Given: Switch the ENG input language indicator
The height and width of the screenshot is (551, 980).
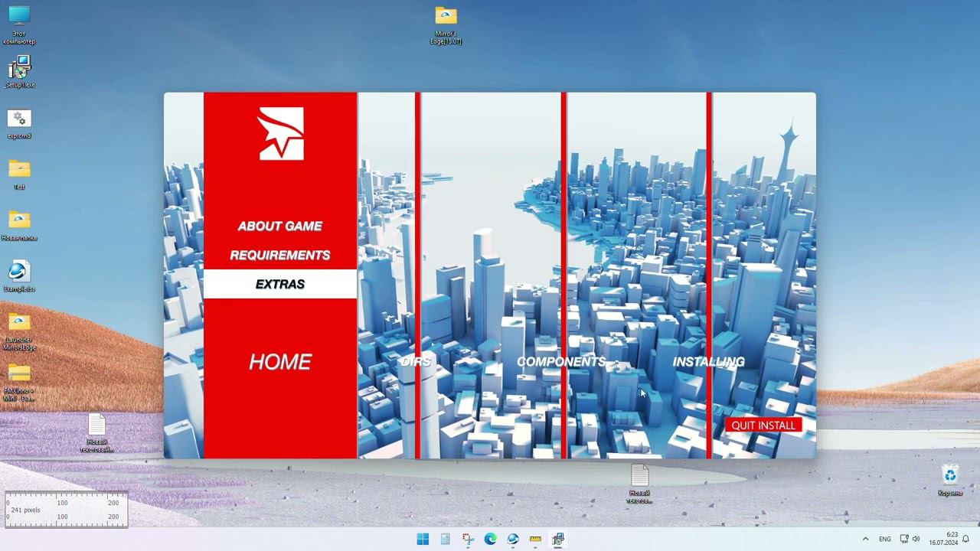Looking at the screenshot, I should click(x=885, y=539).
